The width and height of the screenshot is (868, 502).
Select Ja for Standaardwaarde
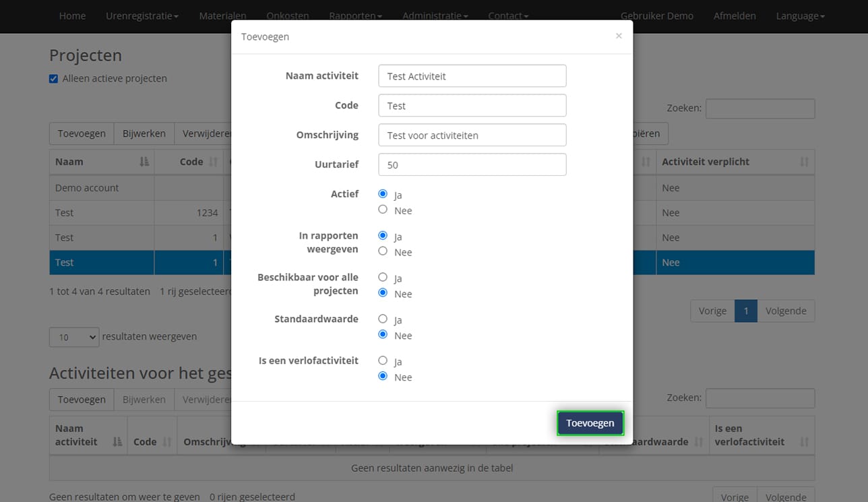coord(383,319)
